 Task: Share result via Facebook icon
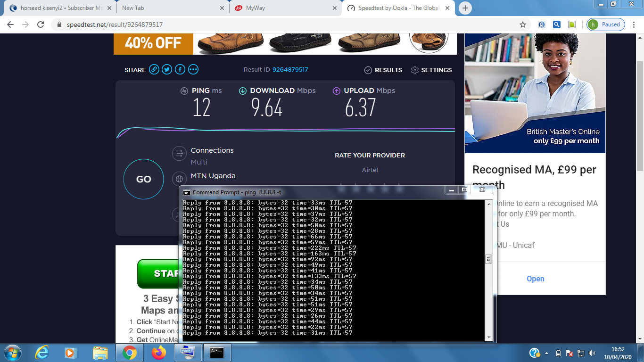coord(180,70)
